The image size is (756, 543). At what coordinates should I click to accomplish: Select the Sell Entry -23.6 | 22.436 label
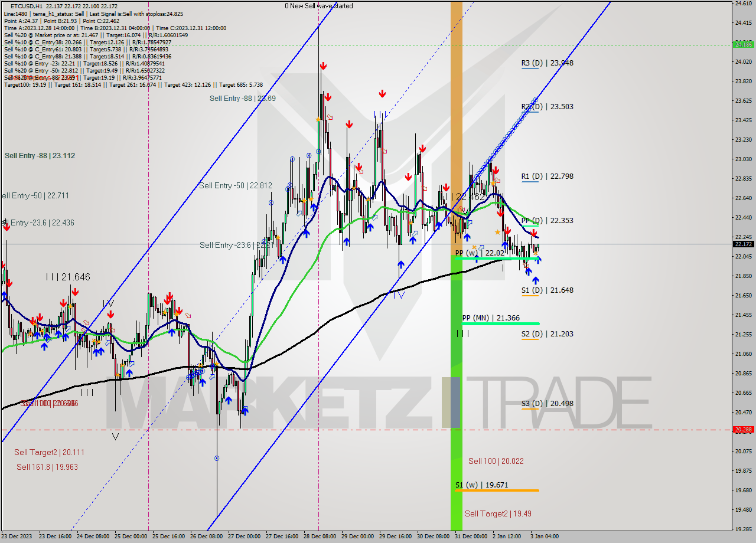pyautogui.click(x=37, y=223)
